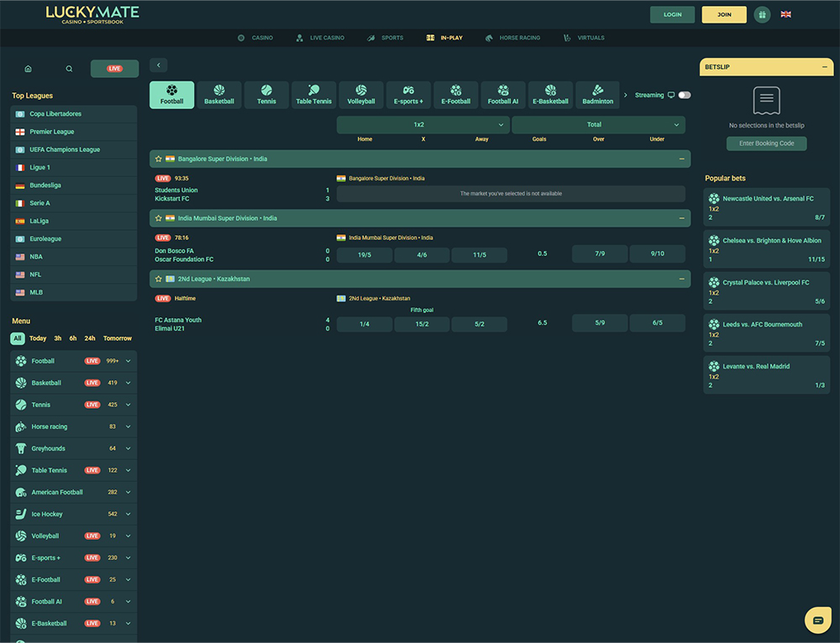The width and height of the screenshot is (840, 643).
Task: Click the Enter Booking Code button
Action: click(x=766, y=144)
